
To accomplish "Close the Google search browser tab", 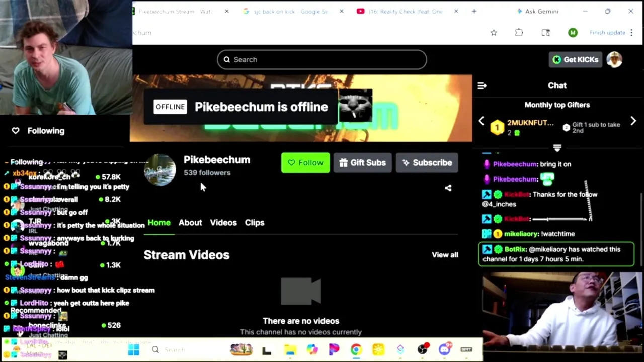I will click(341, 11).
